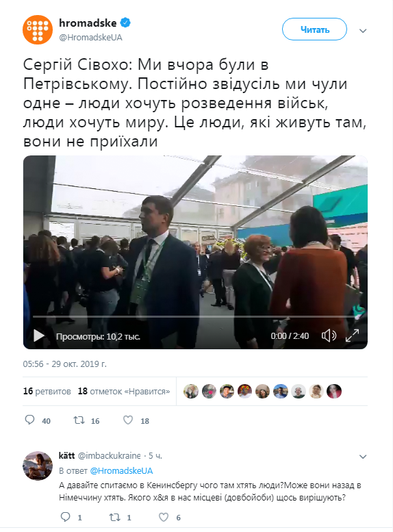Retweet kätt's reply
Viewport: 393px width, 532px height.
[x=115, y=517]
